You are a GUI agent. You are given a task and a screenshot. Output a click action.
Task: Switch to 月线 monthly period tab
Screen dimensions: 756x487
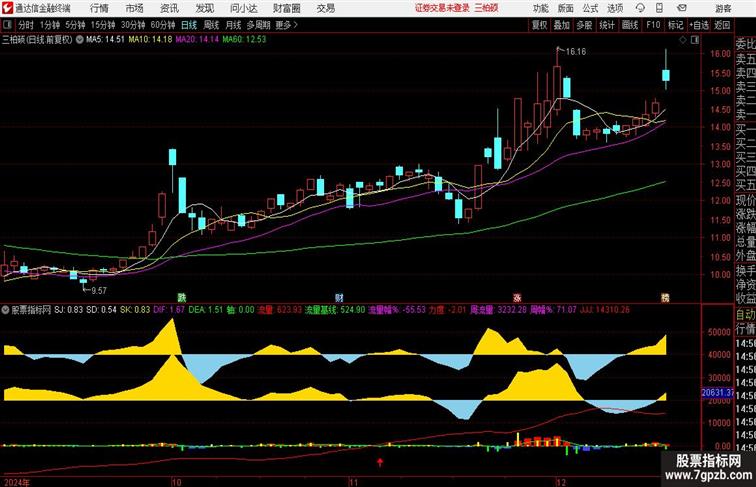point(233,25)
